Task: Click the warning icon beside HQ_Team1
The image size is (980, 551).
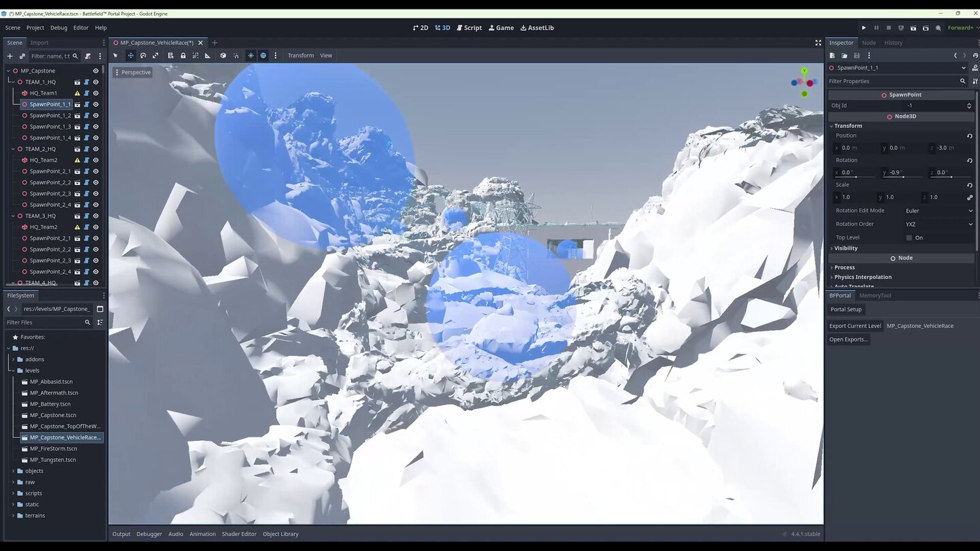Action: pyautogui.click(x=77, y=93)
